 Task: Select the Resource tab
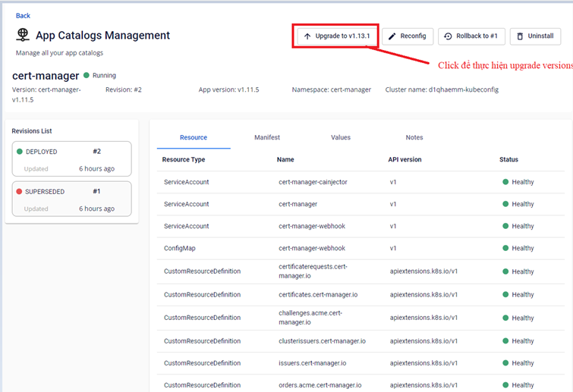[x=194, y=137]
